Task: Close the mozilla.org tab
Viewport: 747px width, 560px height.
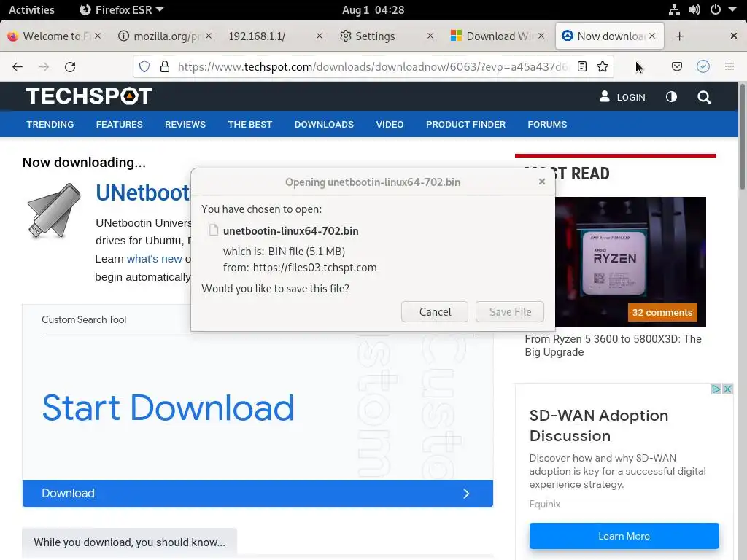Action: click(209, 36)
